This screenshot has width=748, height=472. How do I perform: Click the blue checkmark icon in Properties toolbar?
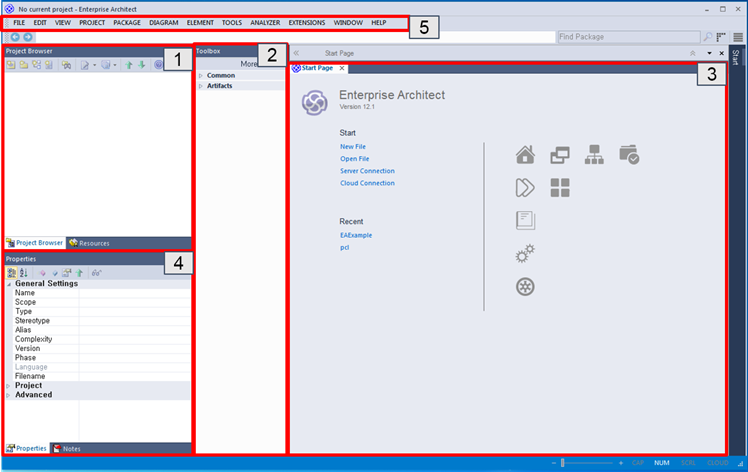55,273
